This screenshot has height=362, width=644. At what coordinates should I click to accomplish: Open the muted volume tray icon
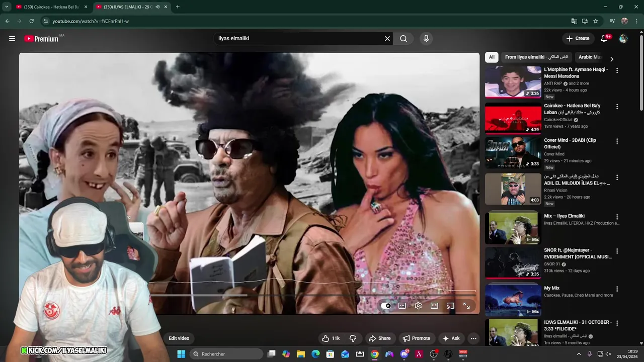pyautogui.click(x=608, y=354)
